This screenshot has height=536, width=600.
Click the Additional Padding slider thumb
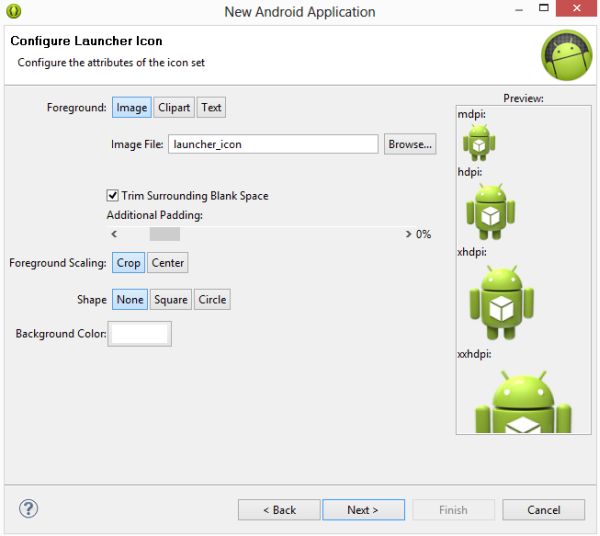pos(165,234)
